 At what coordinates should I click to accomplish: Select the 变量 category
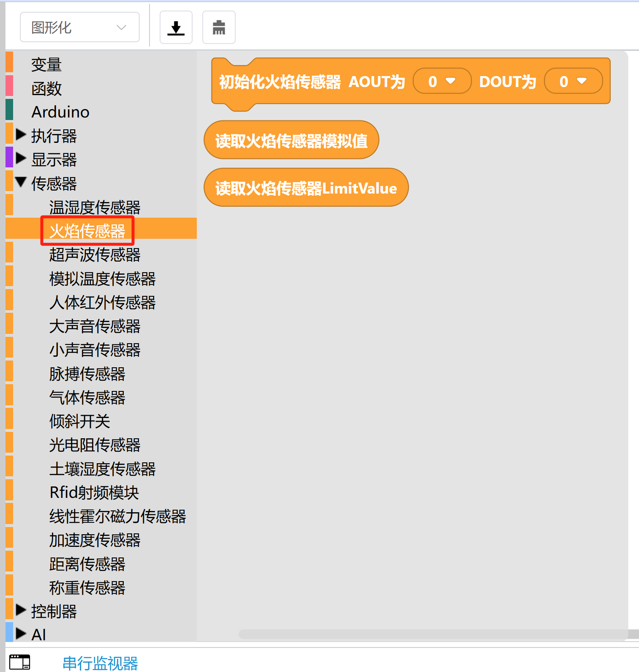point(46,65)
